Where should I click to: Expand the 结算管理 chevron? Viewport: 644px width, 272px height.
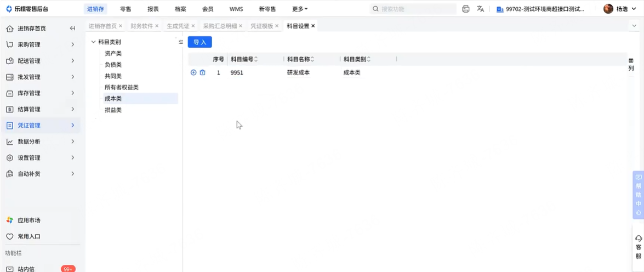pyautogui.click(x=73, y=109)
